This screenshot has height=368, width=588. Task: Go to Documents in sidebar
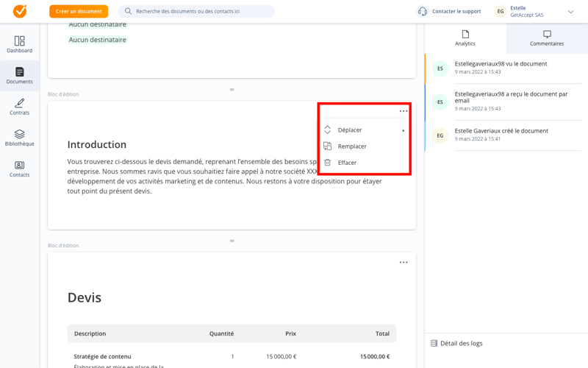(20, 76)
